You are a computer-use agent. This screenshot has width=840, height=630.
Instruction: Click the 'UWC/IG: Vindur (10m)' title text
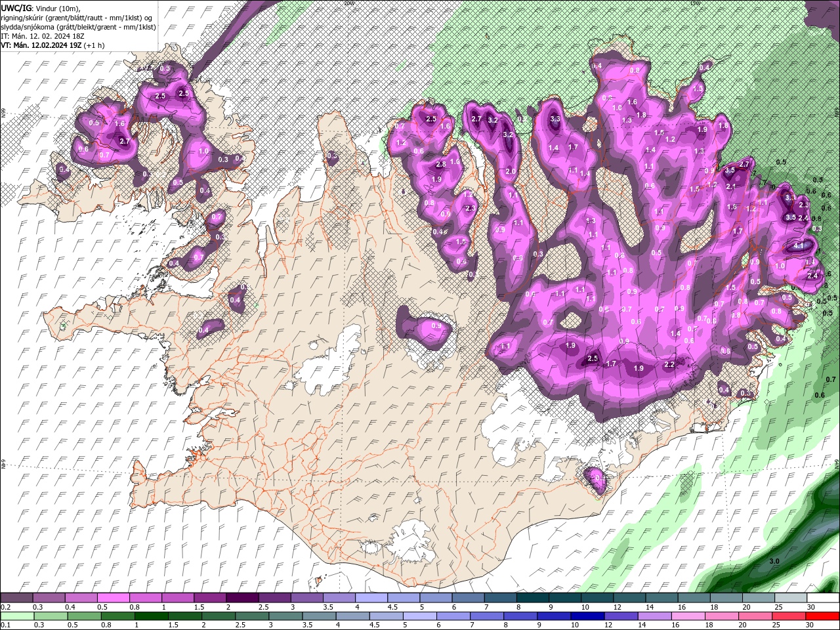point(40,8)
